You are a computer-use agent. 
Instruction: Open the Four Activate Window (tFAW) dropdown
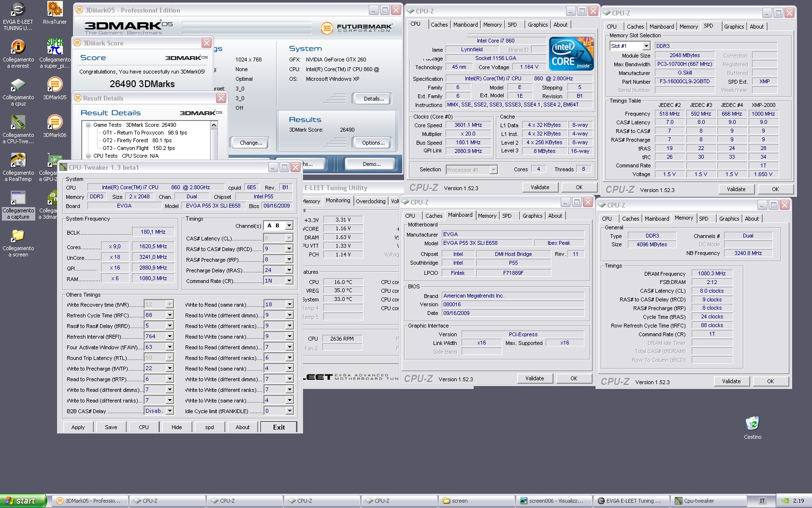pos(170,347)
